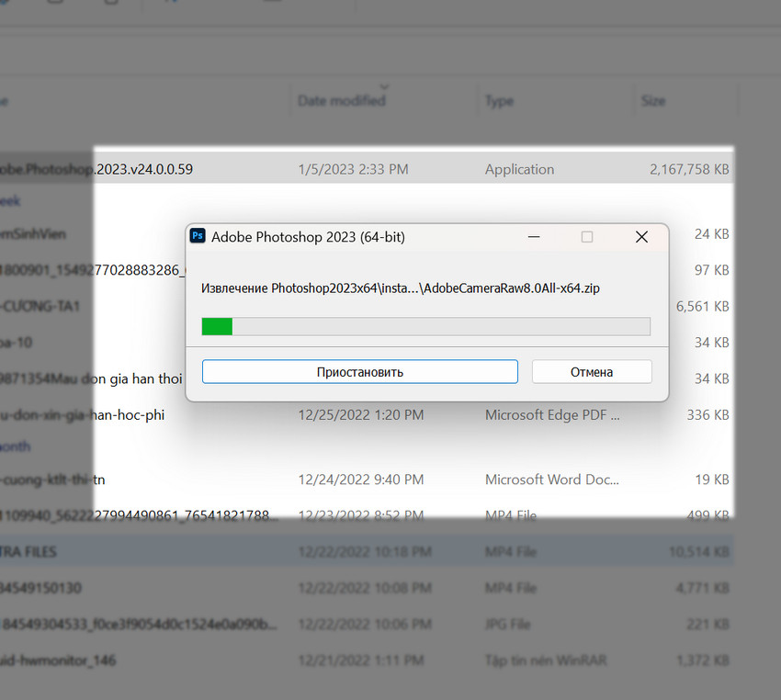Pause extraction with the Приостановить button
The image size is (781, 700).
[359, 372]
